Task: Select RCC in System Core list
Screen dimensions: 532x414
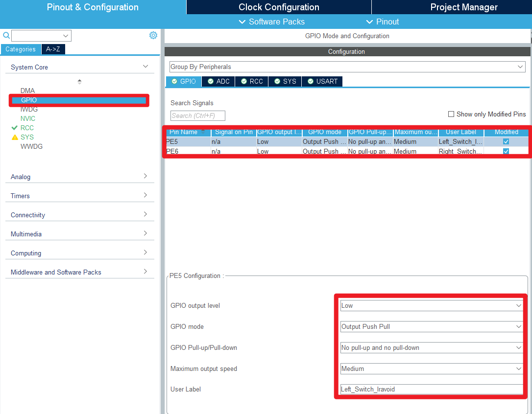Action: click(27, 128)
